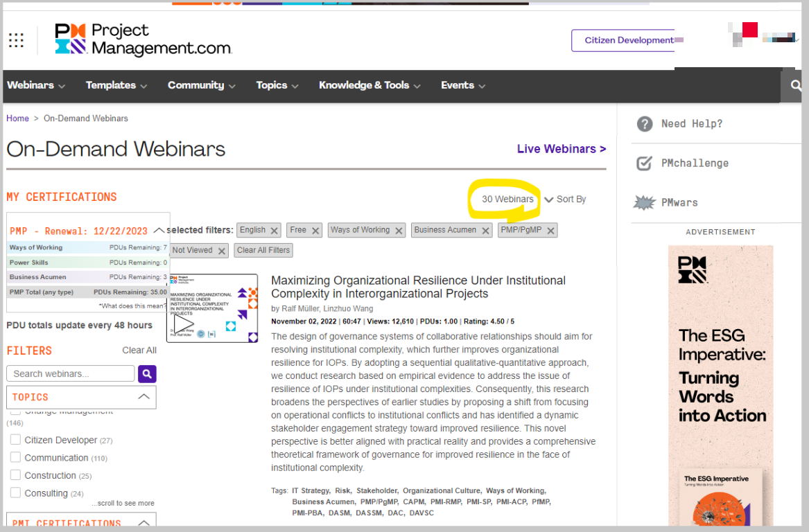Click the user profile avatar
Screen dimensions: 809x532
coord(743,33)
